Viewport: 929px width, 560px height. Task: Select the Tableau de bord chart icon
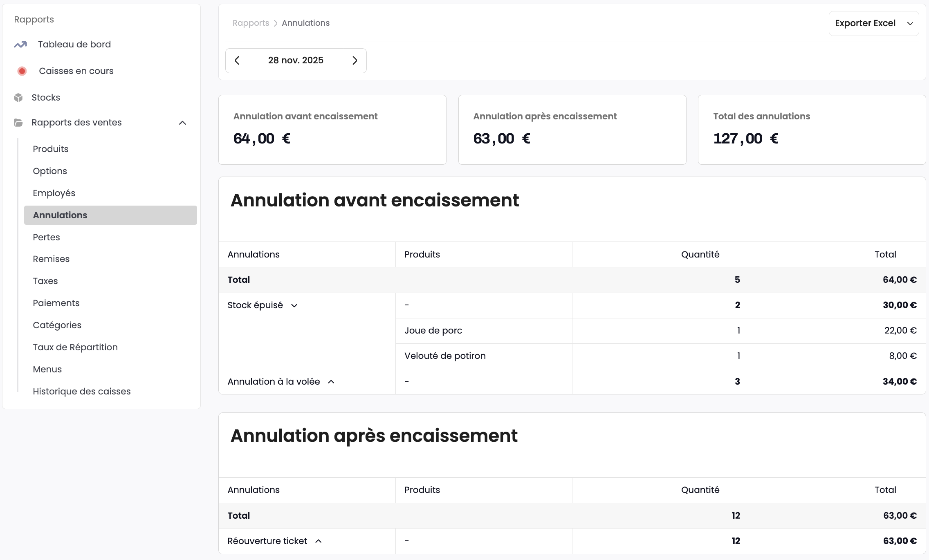(20, 44)
